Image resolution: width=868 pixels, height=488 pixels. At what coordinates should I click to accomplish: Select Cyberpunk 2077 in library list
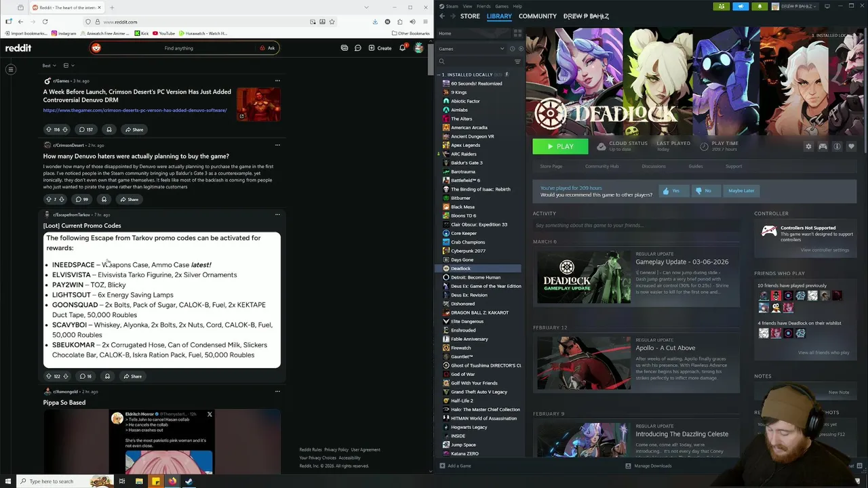(468, 251)
